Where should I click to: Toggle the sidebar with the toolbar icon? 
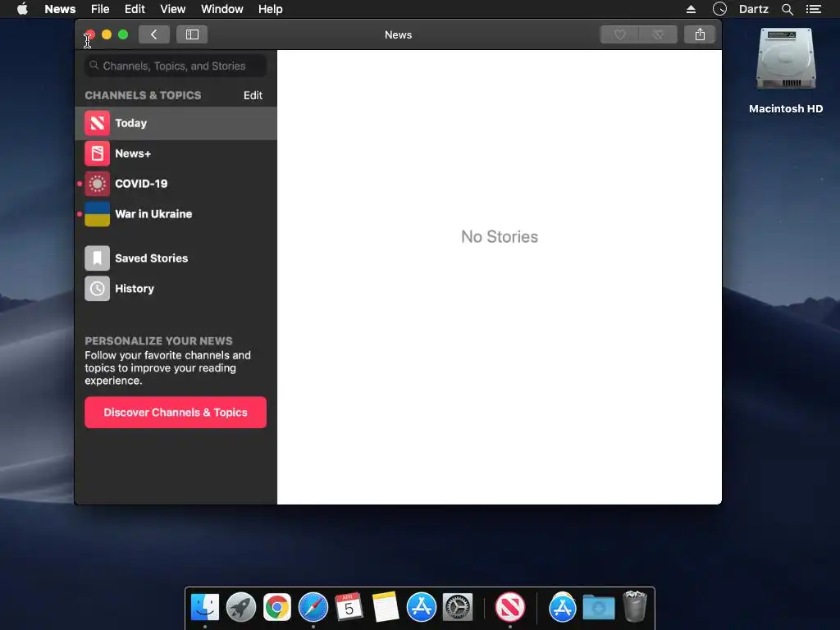pyautogui.click(x=192, y=34)
